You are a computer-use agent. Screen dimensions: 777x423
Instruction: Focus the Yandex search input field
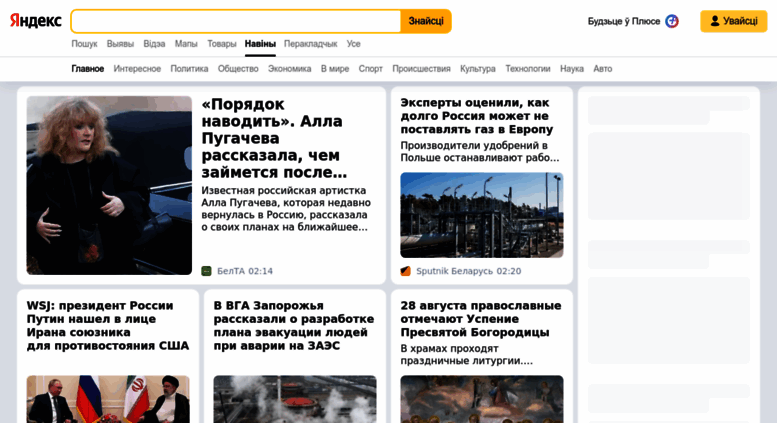[x=236, y=21]
